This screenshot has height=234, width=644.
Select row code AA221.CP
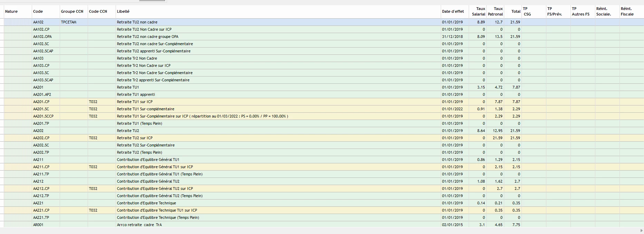[x=41, y=210]
